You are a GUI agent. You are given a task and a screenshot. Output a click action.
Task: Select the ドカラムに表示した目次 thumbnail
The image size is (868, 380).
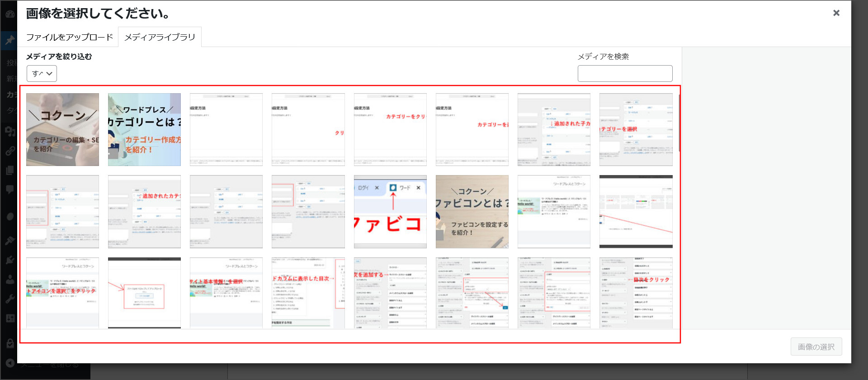point(308,293)
